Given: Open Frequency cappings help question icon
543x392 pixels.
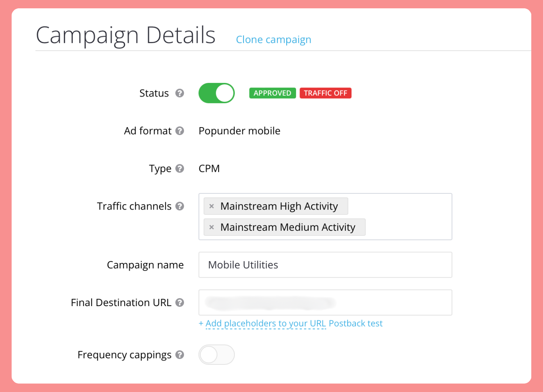Looking at the screenshot, I should [x=180, y=355].
